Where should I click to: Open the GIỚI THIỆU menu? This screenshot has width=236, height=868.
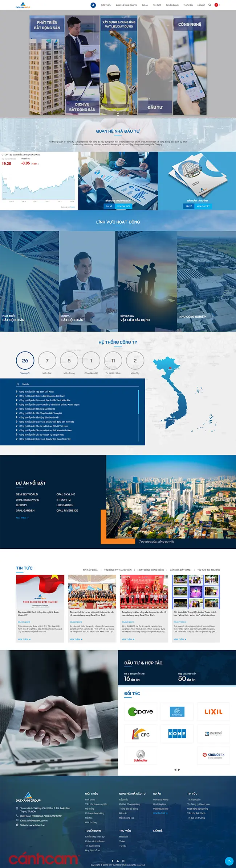(106, 5)
